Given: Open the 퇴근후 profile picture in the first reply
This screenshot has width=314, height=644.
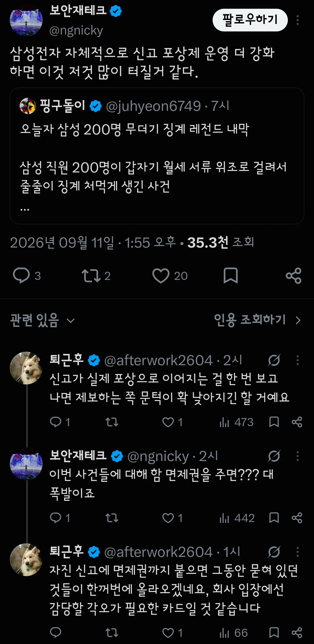Looking at the screenshot, I should pyautogui.click(x=26, y=368).
